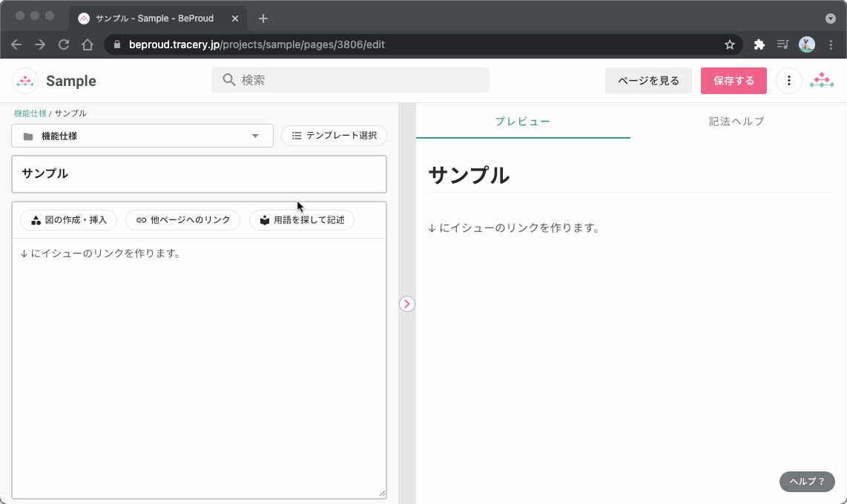
Task: Switch to the 記法ヘルプ tab
Action: click(737, 121)
